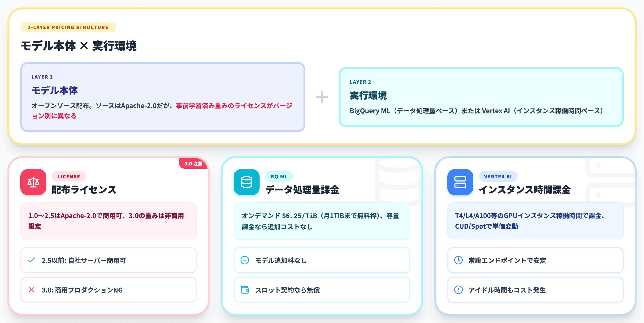The width and height of the screenshot is (644, 323).
Task: Select the モデル追加料なし row
Action: coord(322,260)
